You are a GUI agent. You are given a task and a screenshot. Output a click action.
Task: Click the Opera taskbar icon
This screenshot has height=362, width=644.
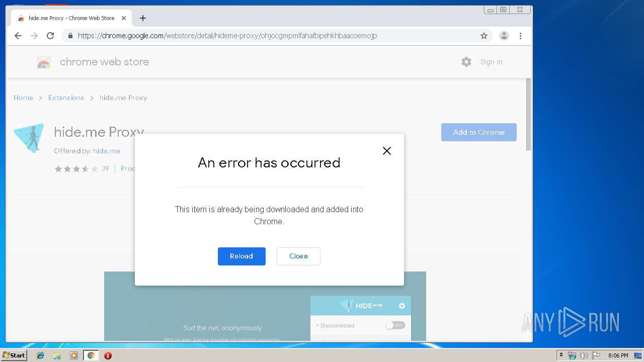click(x=108, y=355)
